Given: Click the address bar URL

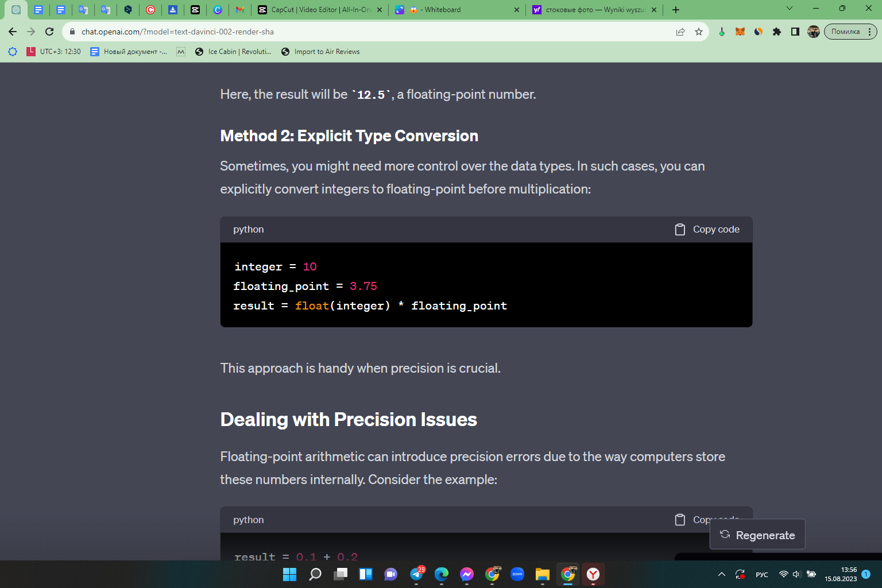Looking at the screenshot, I should (172, 32).
